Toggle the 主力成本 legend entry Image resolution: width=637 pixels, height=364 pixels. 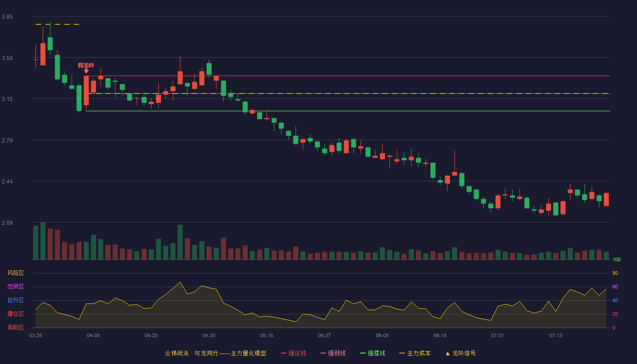[415, 353]
